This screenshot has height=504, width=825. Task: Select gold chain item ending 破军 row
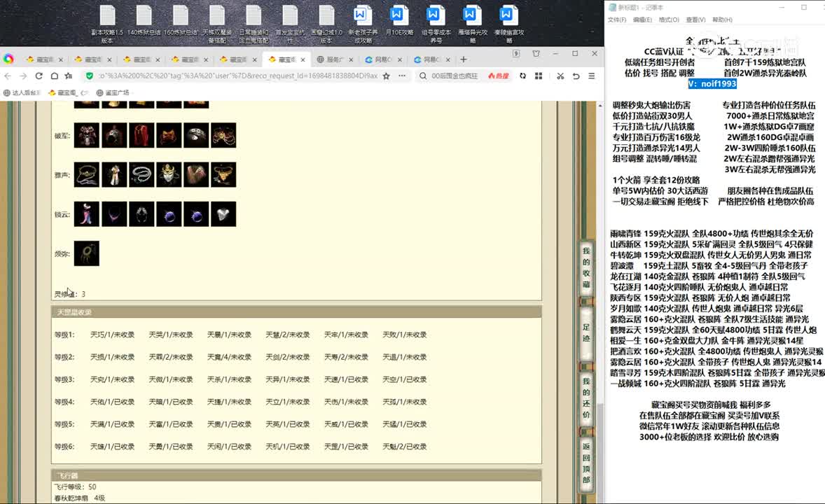coord(223,135)
